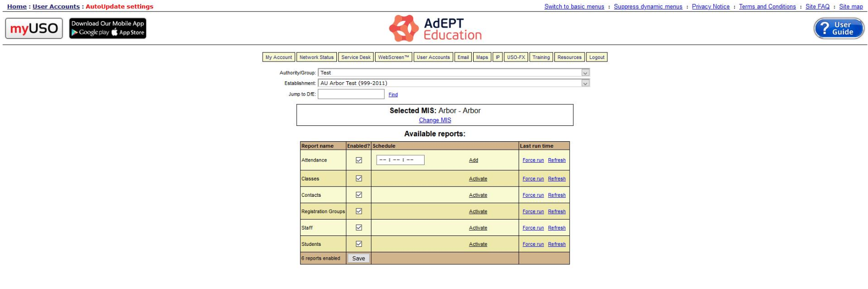868x289 pixels.
Task: Force run the Classes report
Action: point(533,179)
